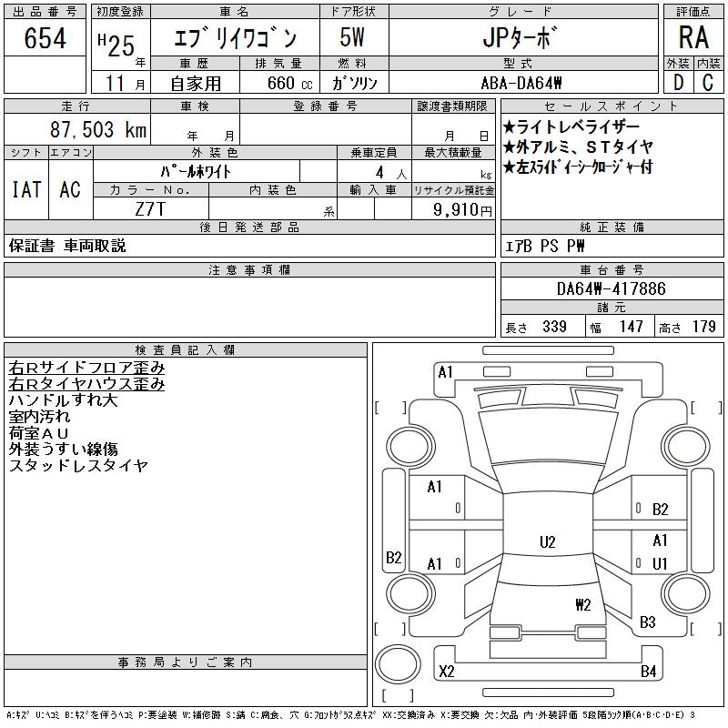Click the 諸元 specifications header
This screenshot has width=728, height=728.
click(x=612, y=308)
